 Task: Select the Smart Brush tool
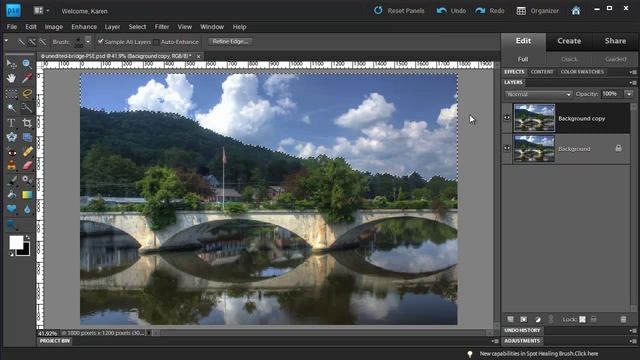pyautogui.click(x=27, y=180)
